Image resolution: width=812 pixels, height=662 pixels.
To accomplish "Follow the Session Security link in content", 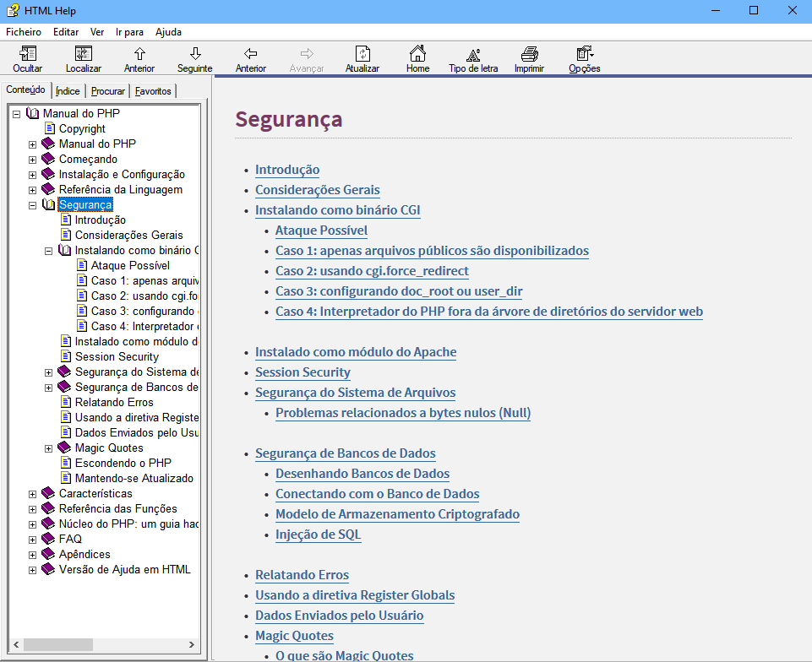I will click(x=302, y=372).
